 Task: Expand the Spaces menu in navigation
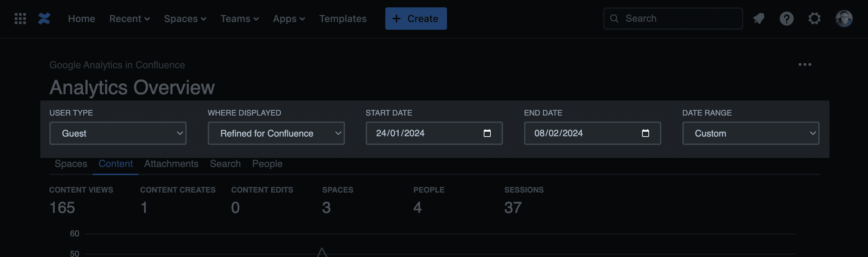click(185, 19)
